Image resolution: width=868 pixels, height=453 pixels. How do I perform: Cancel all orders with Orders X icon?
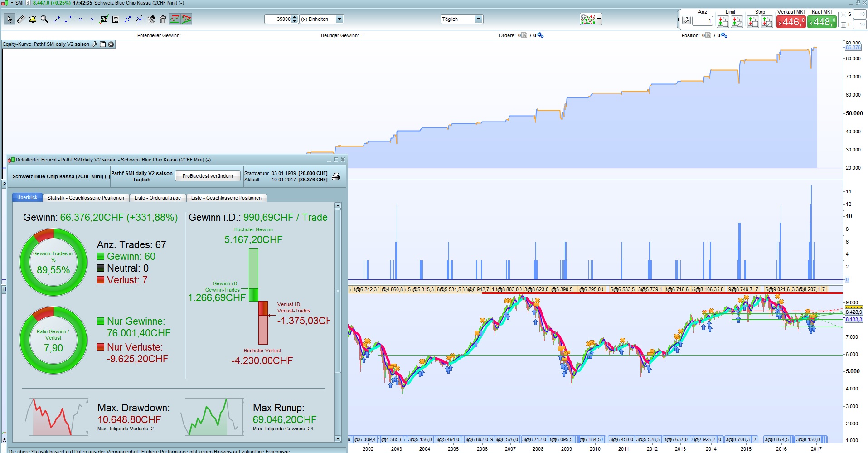(524, 35)
